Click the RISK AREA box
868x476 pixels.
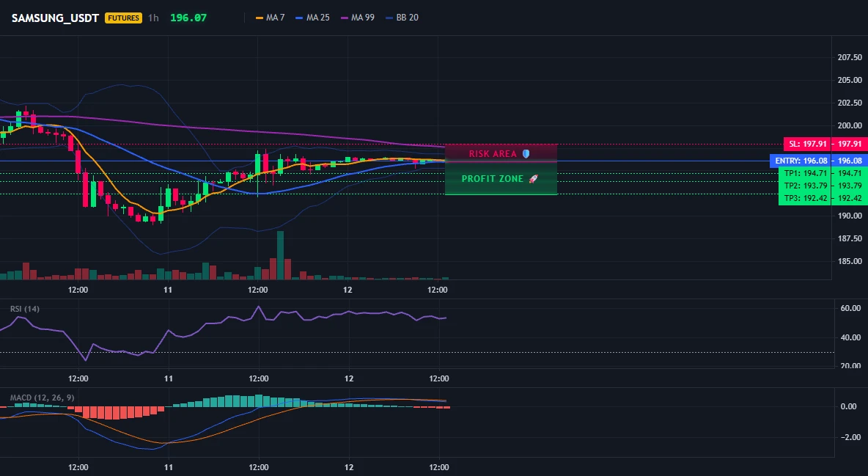501,153
